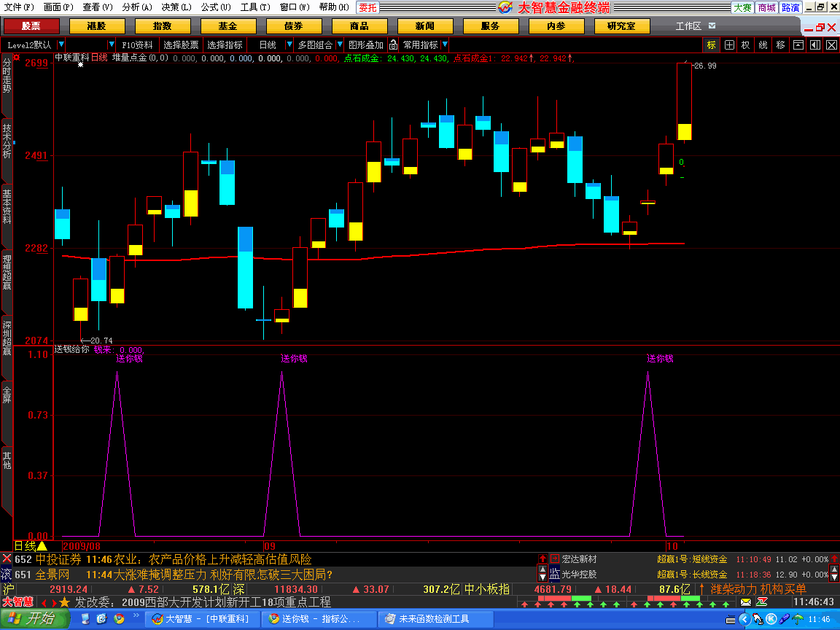Click the 商城 link in title bar

pos(766,7)
